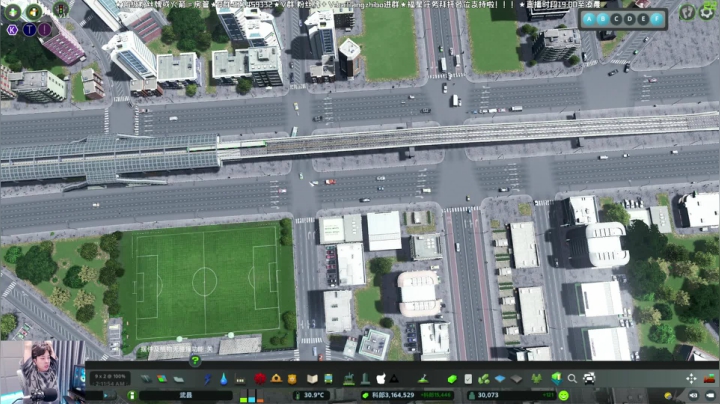720x404 pixels.
Task: Open the Landscaping shovel icon
Action: [x=423, y=379]
